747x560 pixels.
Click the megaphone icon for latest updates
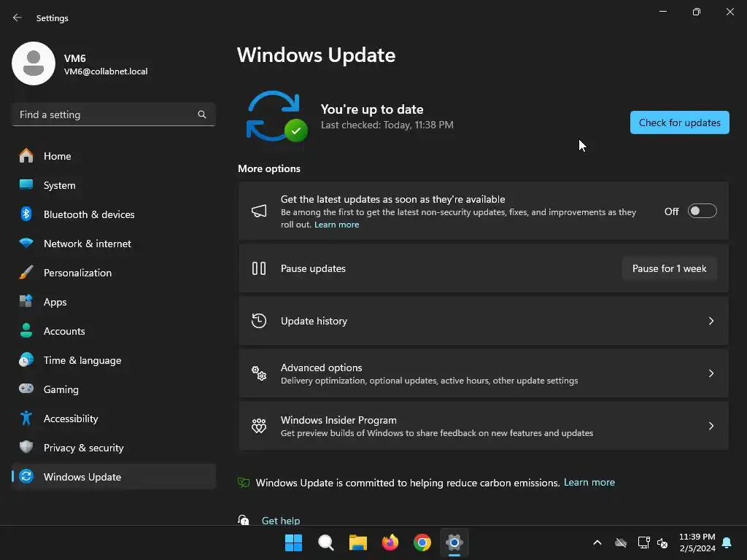(x=259, y=211)
